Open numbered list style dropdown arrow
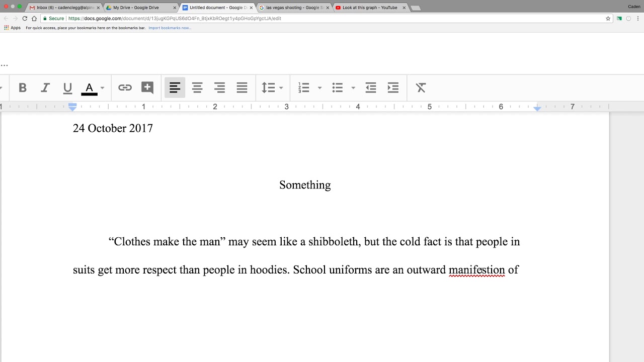 click(x=319, y=88)
